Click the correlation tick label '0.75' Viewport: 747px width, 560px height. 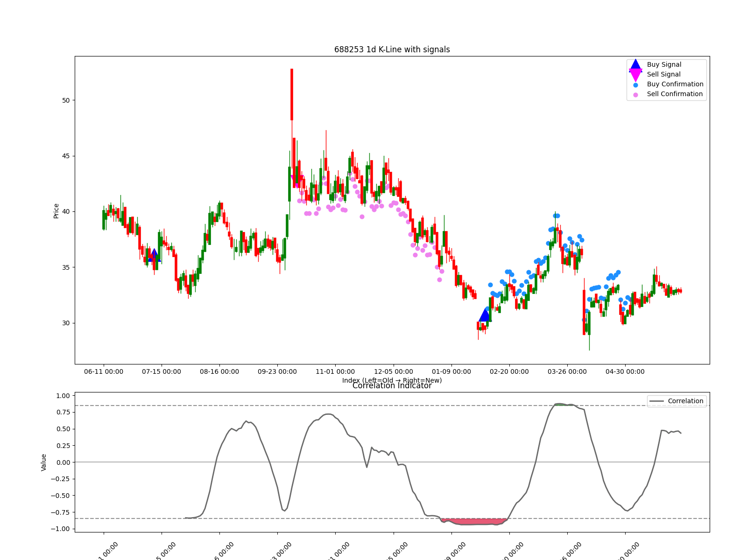click(63, 412)
